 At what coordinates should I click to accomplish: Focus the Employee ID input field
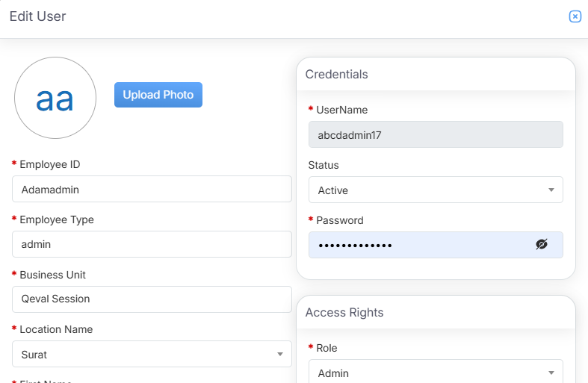click(x=152, y=190)
